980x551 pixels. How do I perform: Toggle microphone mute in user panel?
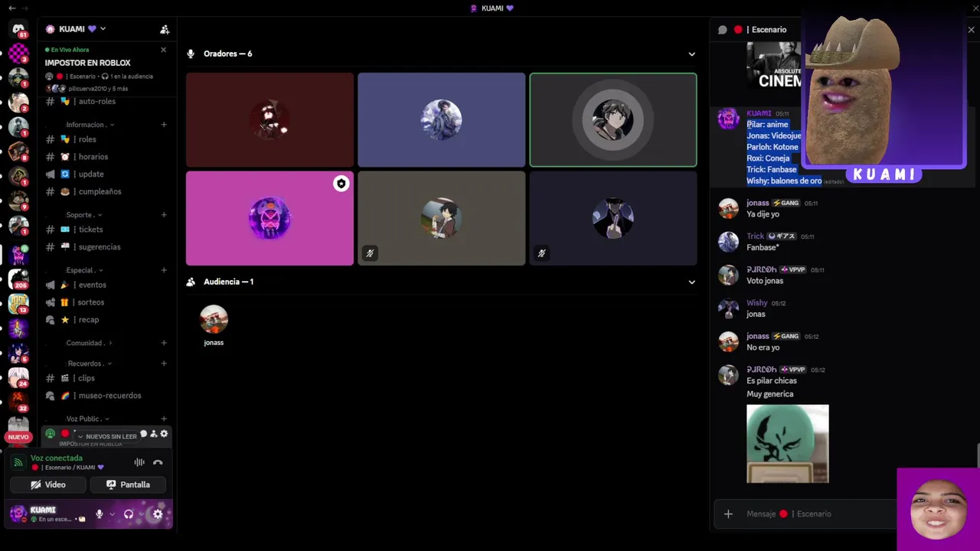[x=99, y=514]
